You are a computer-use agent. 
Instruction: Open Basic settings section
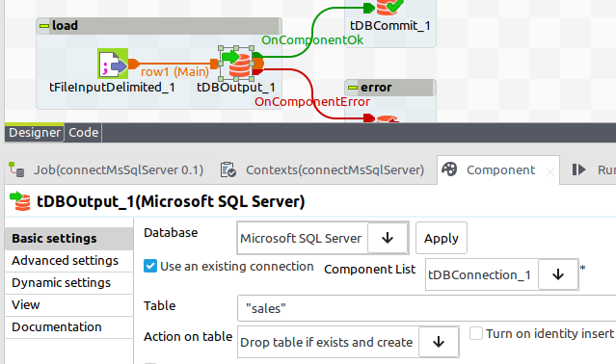(x=69, y=239)
